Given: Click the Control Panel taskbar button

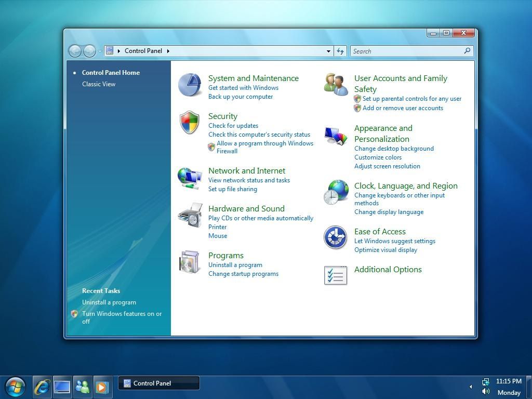Looking at the screenshot, I should pyautogui.click(x=159, y=383).
